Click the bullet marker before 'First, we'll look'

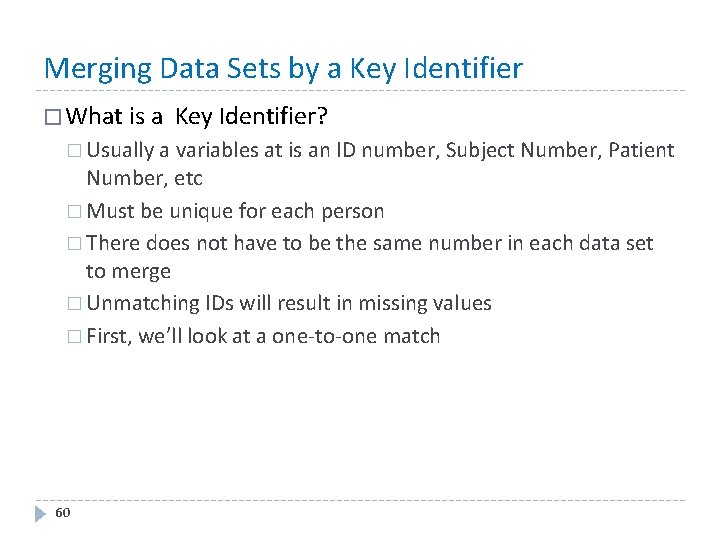click(76, 336)
